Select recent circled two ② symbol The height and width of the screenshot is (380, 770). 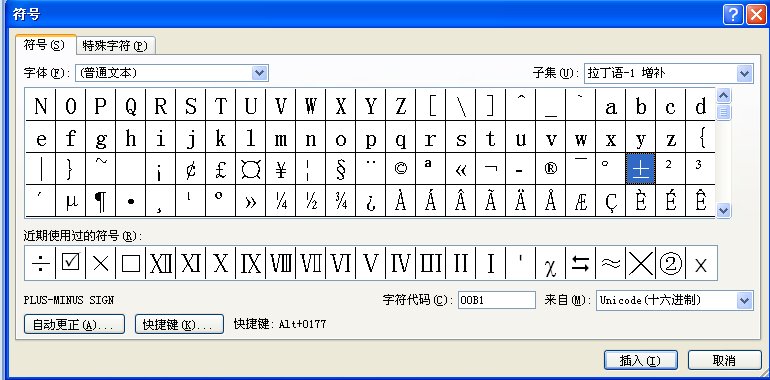tap(670, 263)
